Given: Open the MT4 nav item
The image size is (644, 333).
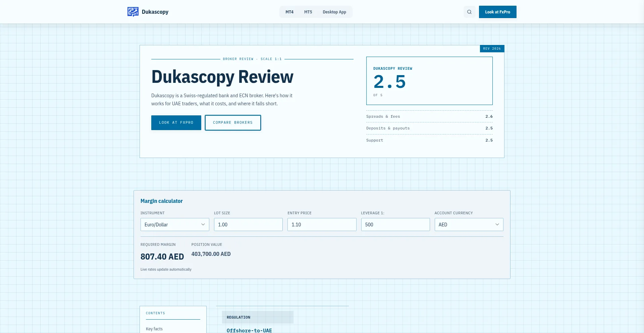Looking at the screenshot, I should pyautogui.click(x=289, y=12).
